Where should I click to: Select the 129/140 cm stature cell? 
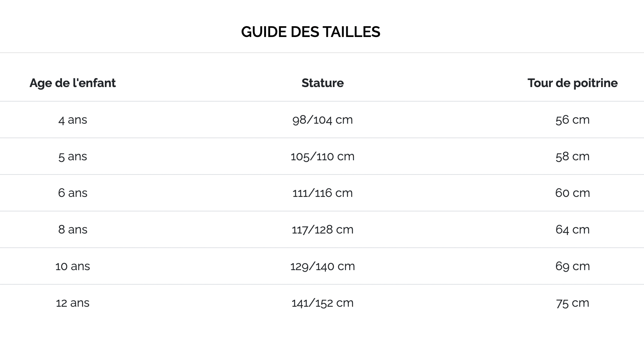[322, 266]
